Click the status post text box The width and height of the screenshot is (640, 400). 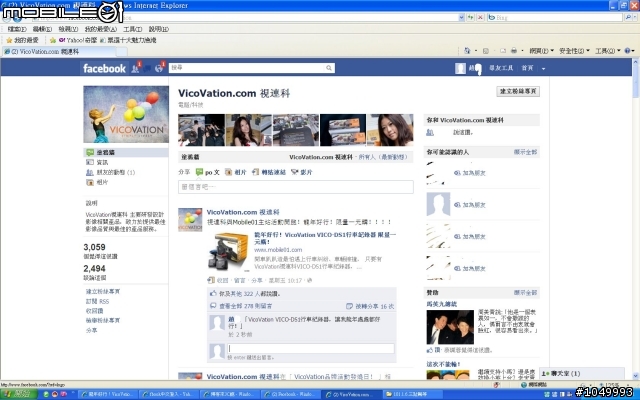point(296,187)
